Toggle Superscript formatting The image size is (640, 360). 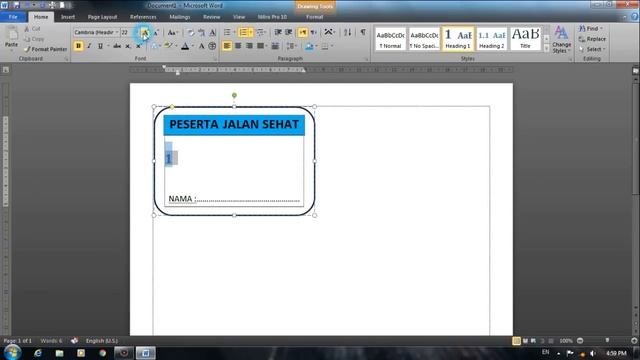click(138, 46)
